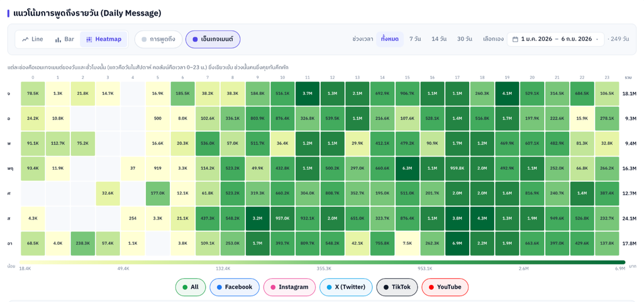Switch to the Line chart view
This screenshot has height=302, width=644.
click(33, 40)
